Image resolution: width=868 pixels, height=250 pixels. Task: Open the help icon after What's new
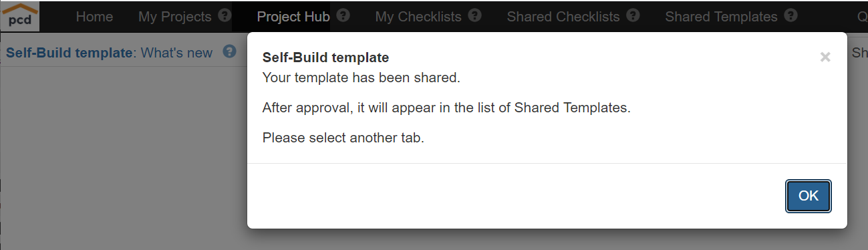230,52
